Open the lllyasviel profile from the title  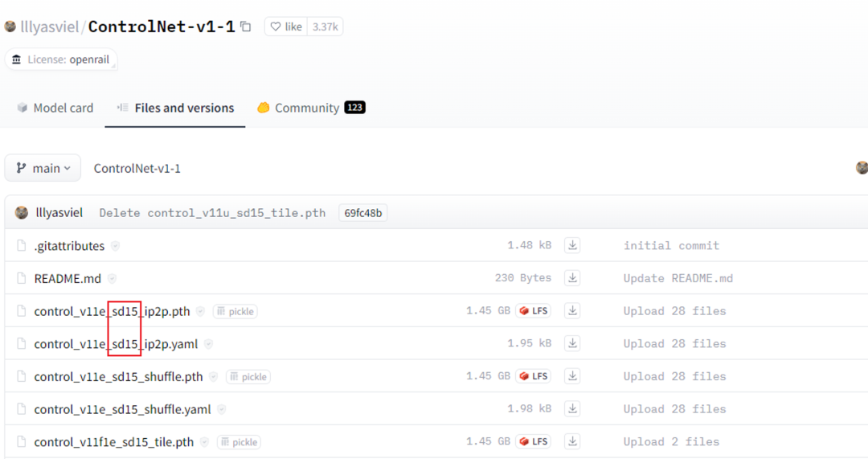pos(49,27)
